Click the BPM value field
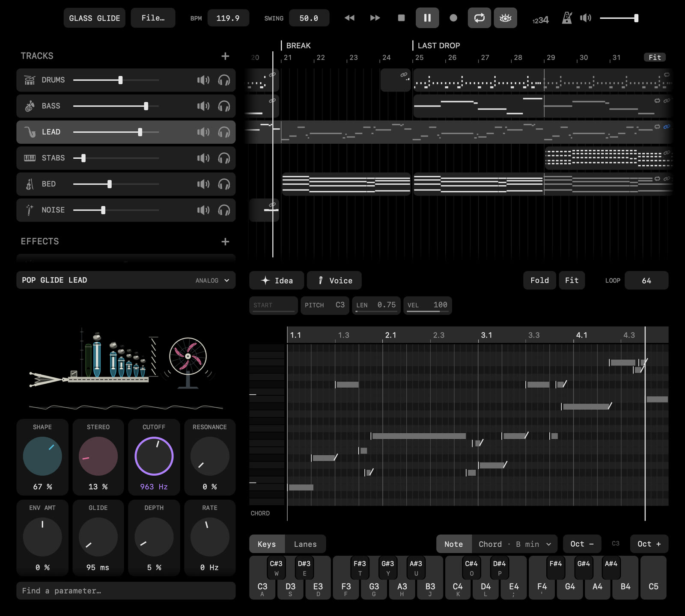 pyautogui.click(x=228, y=18)
